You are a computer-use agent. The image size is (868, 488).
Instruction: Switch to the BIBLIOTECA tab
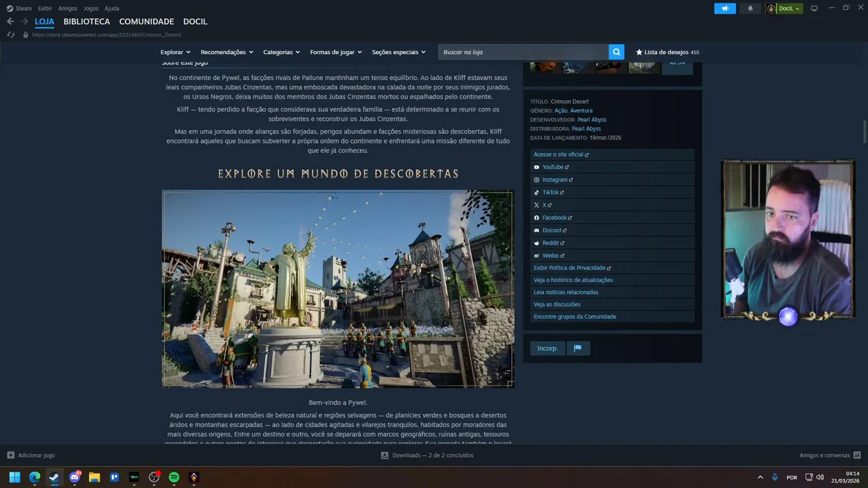[x=87, y=22]
